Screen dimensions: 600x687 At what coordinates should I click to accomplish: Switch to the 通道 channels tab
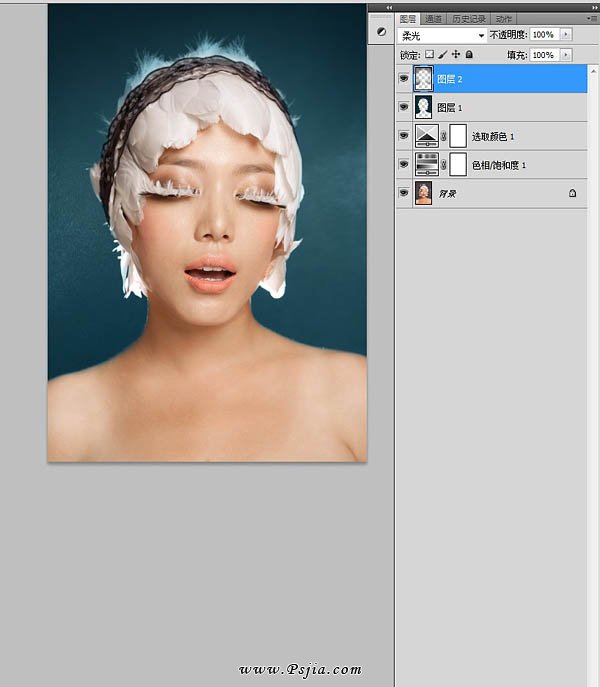click(x=433, y=19)
